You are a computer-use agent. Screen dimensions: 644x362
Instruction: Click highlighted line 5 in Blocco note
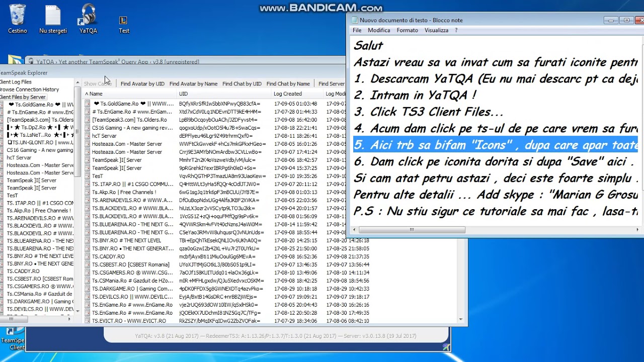(496, 145)
